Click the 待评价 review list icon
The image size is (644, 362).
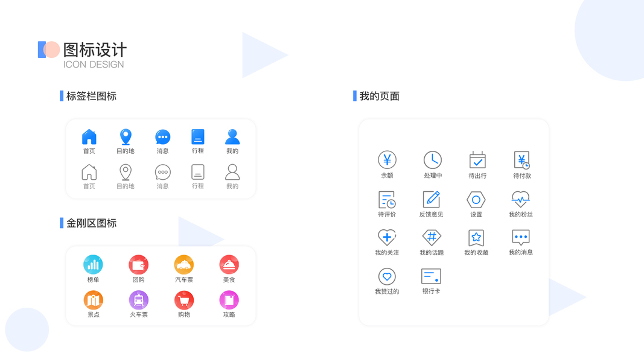(x=387, y=200)
